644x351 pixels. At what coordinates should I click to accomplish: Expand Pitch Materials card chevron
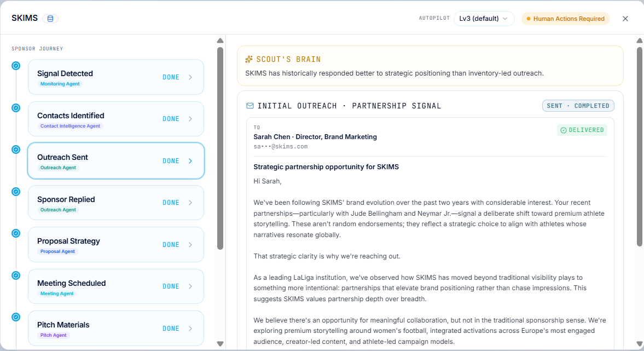click(190, 329)
